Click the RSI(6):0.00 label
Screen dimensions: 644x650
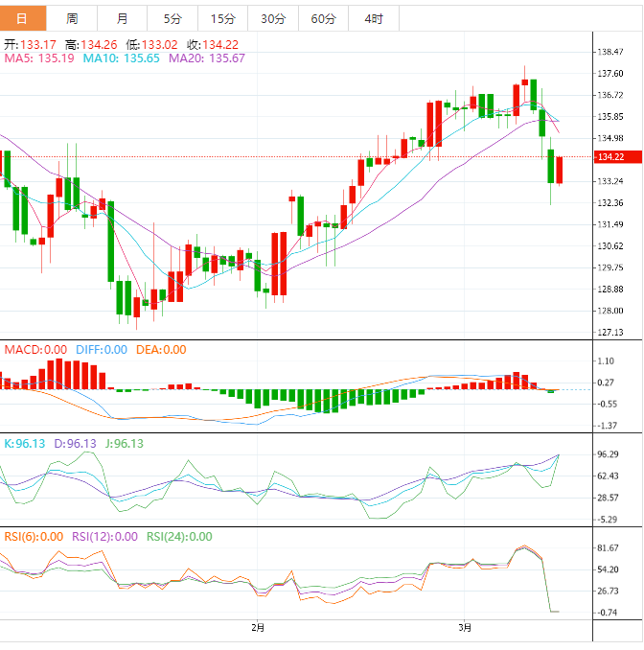click(34, 537)
